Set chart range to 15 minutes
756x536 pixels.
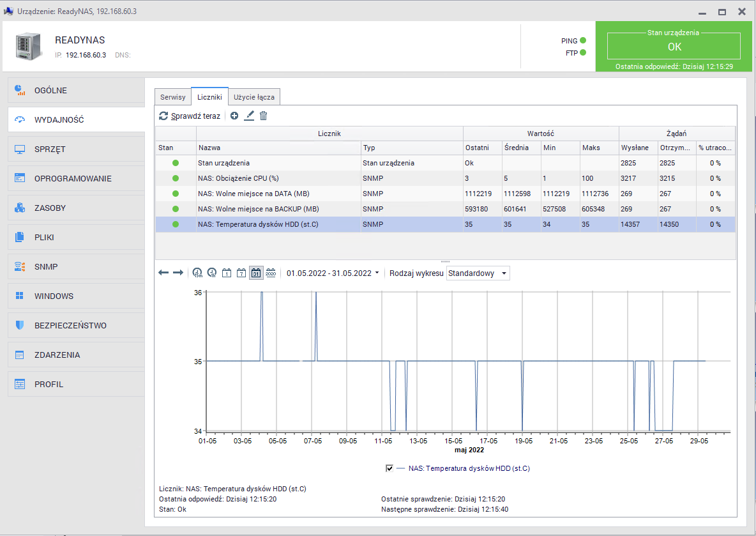pos(197,273)
